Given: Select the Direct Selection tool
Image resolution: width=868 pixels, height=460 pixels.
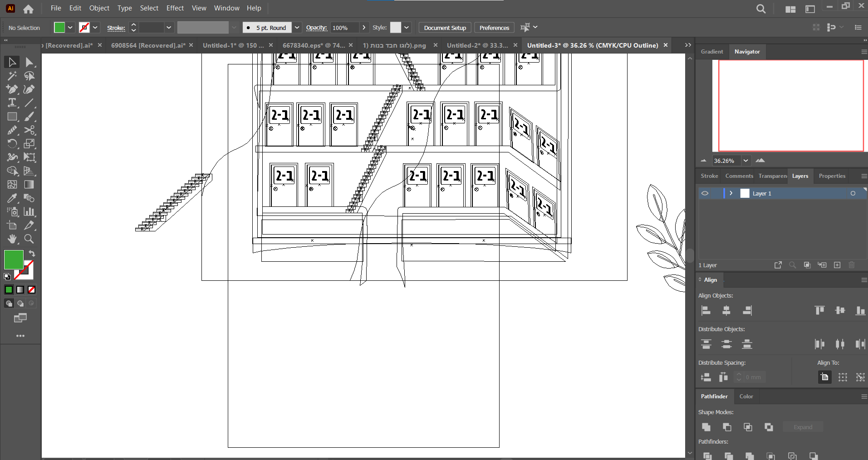Looking at the screenshot, I should coord(29,62).
